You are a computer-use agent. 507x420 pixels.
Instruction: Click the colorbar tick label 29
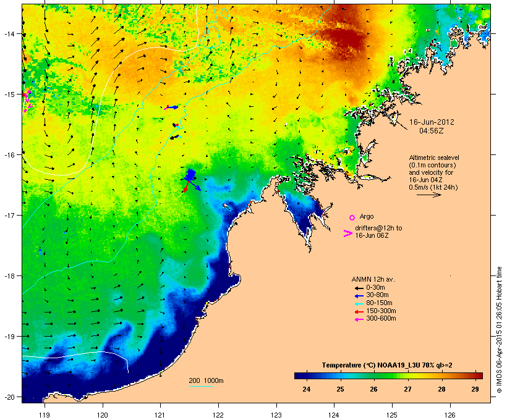(475, 389)
